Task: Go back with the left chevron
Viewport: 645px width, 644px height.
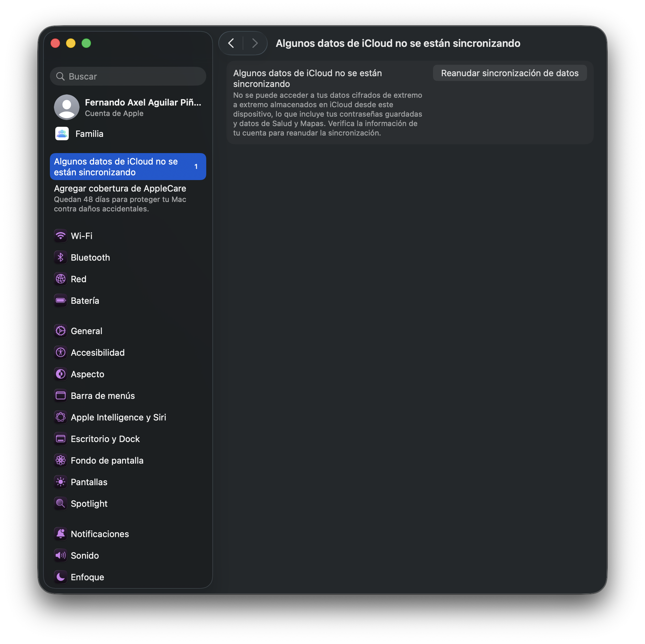Action: [x=231, y=43]
